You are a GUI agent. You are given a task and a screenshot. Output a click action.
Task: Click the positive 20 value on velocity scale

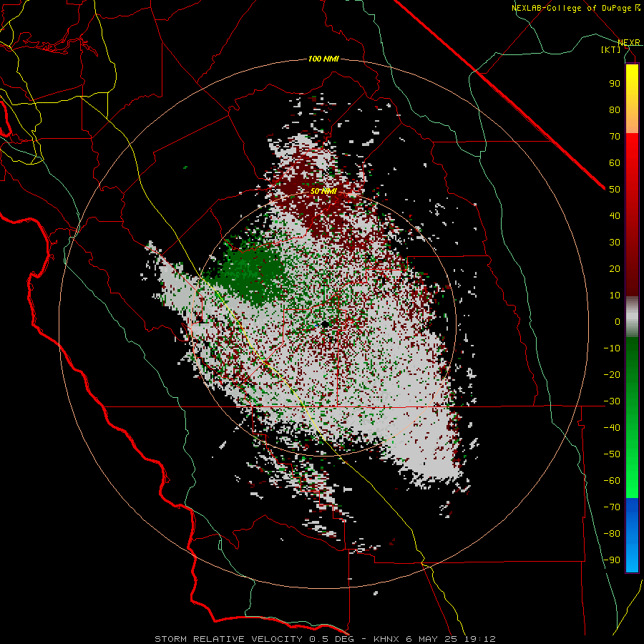point(615,268)
